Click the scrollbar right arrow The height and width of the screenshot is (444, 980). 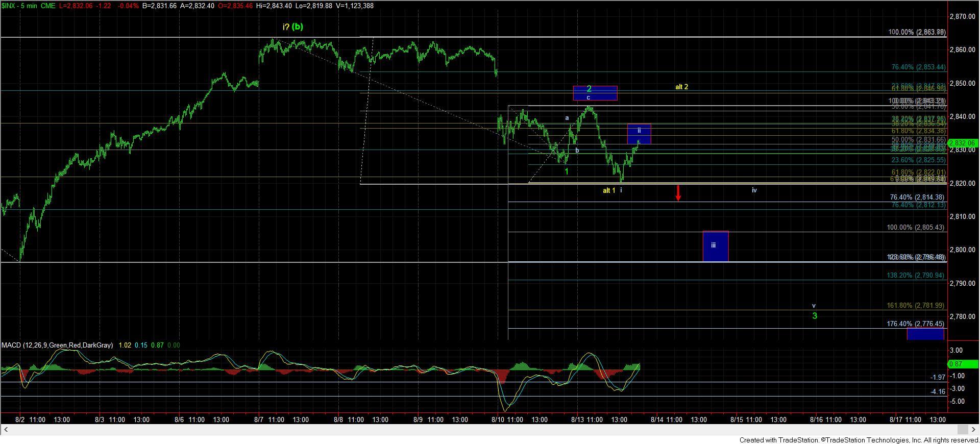(x=974, y=430)
